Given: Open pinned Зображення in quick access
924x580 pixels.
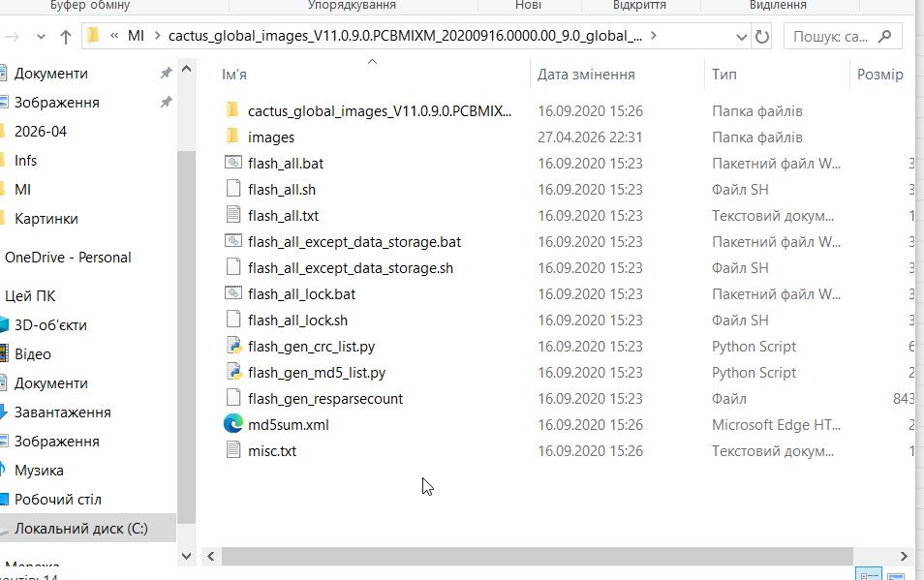Looking at the screenshot, I should (x=56, y=103).
